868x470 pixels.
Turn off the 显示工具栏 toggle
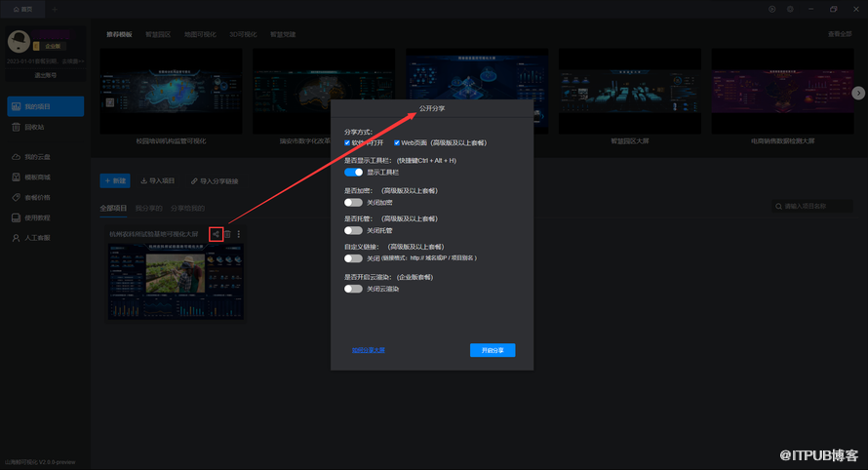click(353, 172)
